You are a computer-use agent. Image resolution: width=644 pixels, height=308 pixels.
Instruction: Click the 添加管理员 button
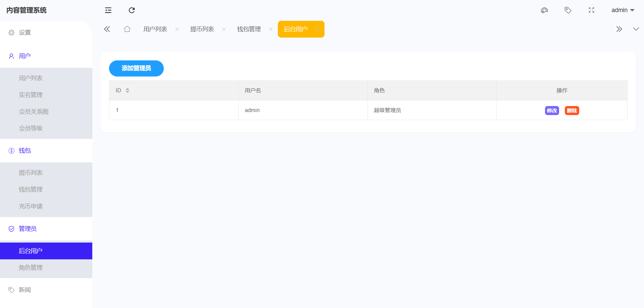136,68
